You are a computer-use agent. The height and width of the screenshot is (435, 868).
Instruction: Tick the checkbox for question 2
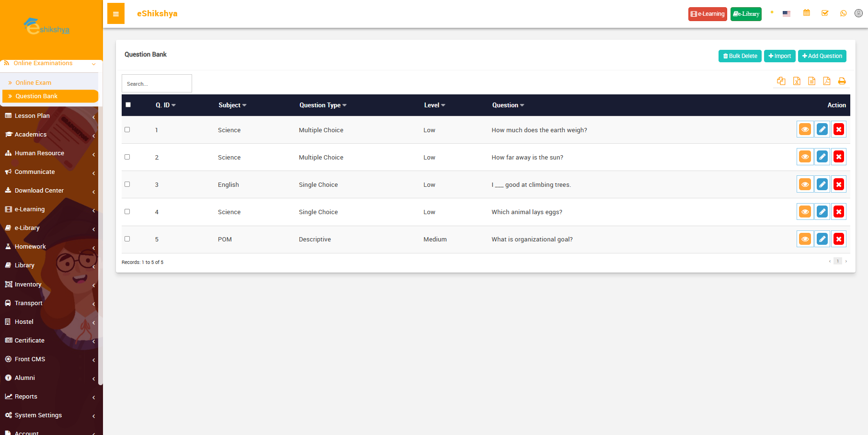tap(127, 157)
